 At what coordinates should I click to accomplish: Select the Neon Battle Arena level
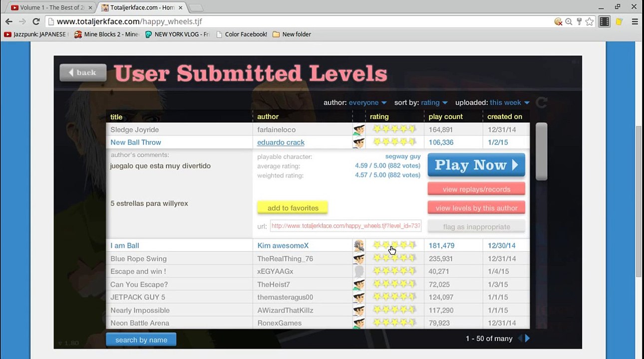click(318, 323)
